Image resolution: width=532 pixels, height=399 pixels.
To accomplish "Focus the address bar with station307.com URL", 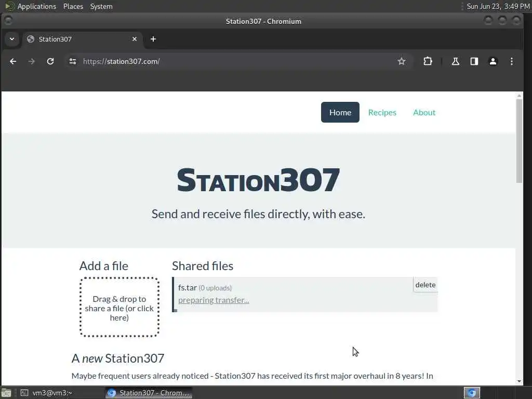I will (237, 61).
